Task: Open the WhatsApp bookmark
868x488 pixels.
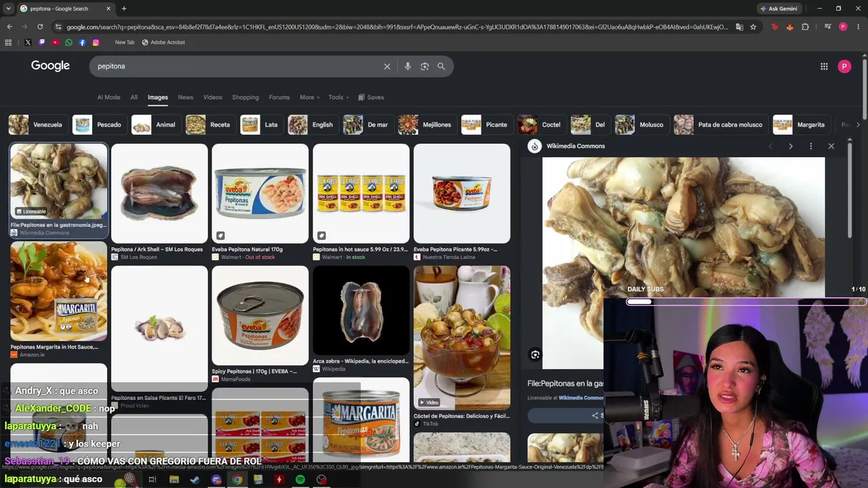Action: click(x=68, y=42)
